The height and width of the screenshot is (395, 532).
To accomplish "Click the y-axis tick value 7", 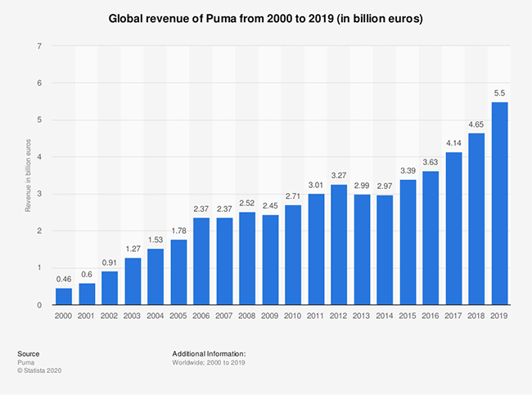I will click(40, 47).
